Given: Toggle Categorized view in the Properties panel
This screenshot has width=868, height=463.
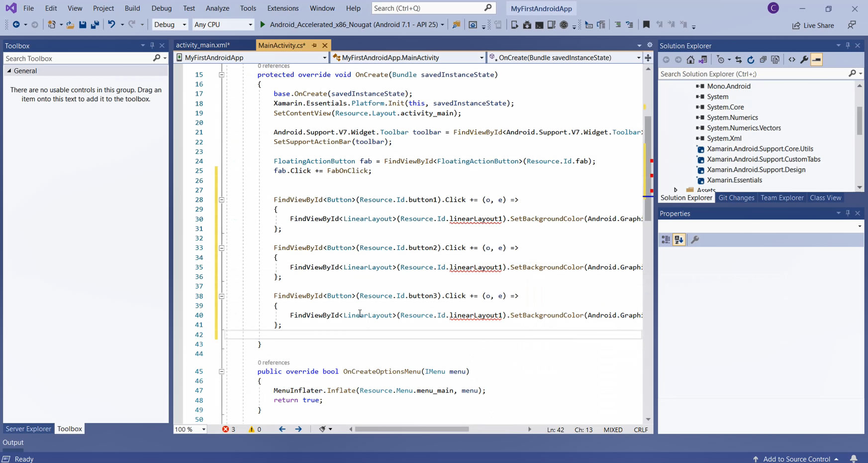Looking at the screenshot, I should [666, 240].
